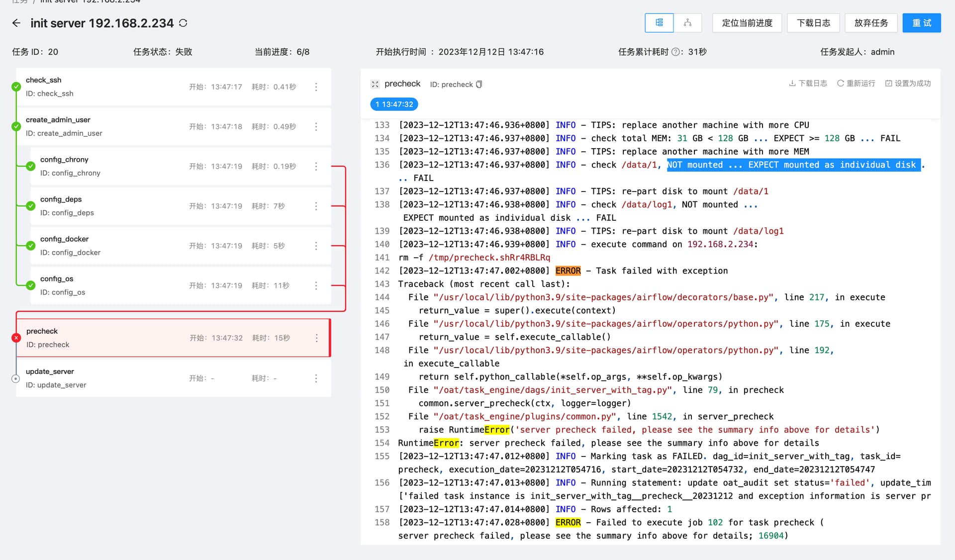Switch to DAG graph layout view
The width and height of the screenshot is (955, 560).
[687, 23]
